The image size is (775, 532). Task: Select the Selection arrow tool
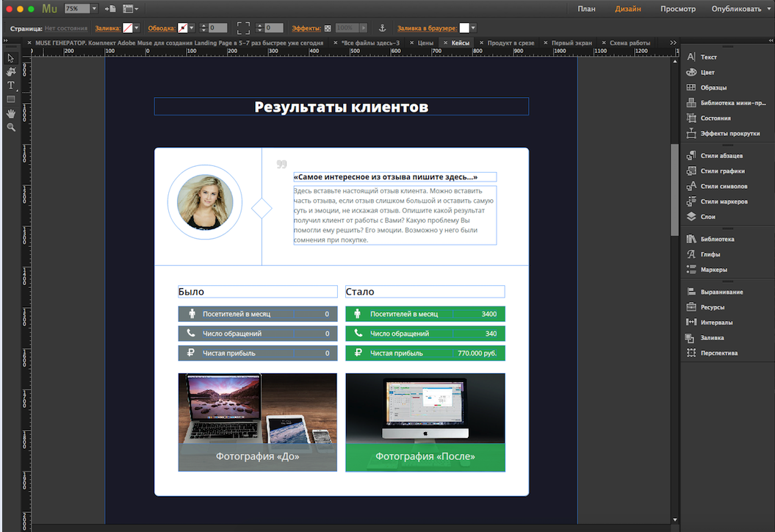(x=11, y=58)
